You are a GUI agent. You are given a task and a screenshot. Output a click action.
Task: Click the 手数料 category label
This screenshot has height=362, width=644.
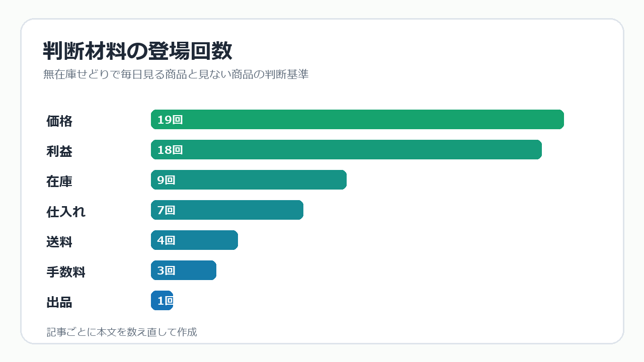click(66, 272)
